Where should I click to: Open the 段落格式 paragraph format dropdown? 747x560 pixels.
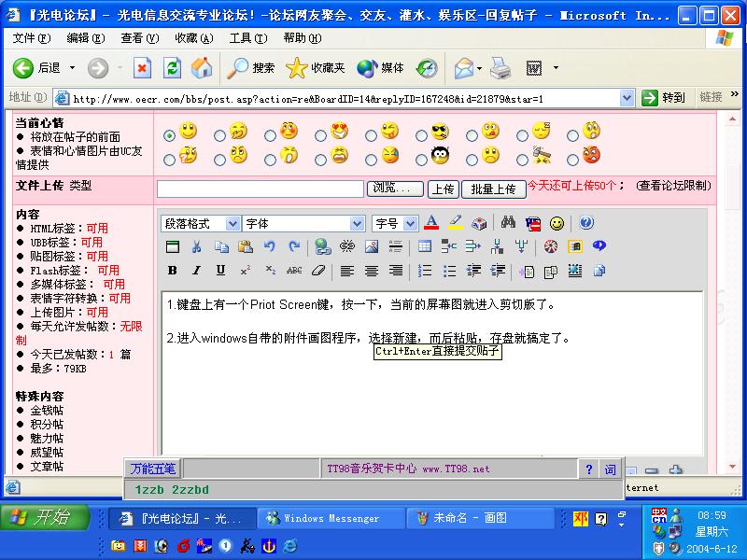(232, 223)
